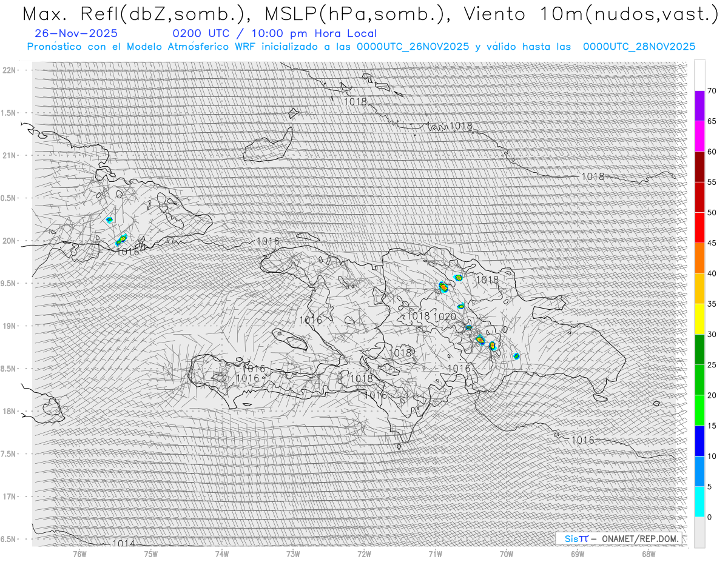Click the '73W' longitude label
The image size is (728, 562).
pos(293,554)
